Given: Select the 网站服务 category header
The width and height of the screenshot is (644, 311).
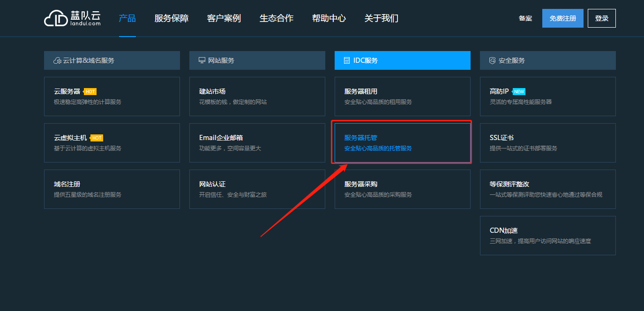Looking at the screenshot, I should pyautogui.click(x=257, y=60).
